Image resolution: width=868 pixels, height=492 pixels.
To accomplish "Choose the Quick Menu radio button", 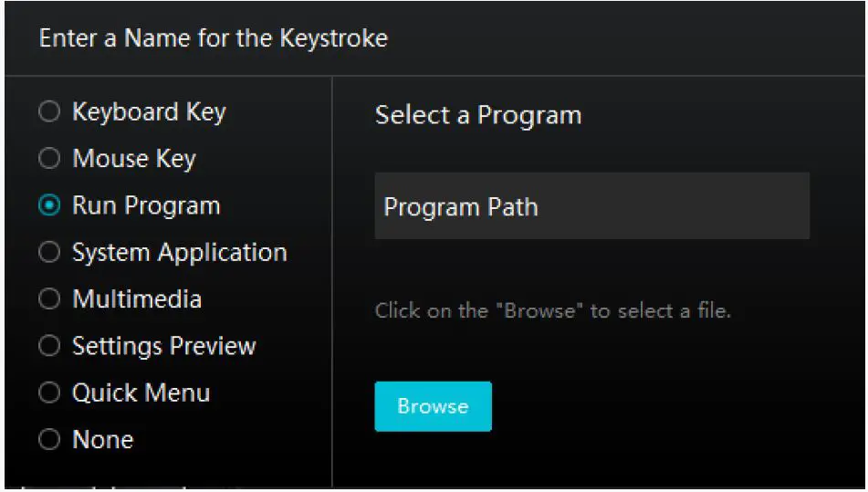I will 48,393.
